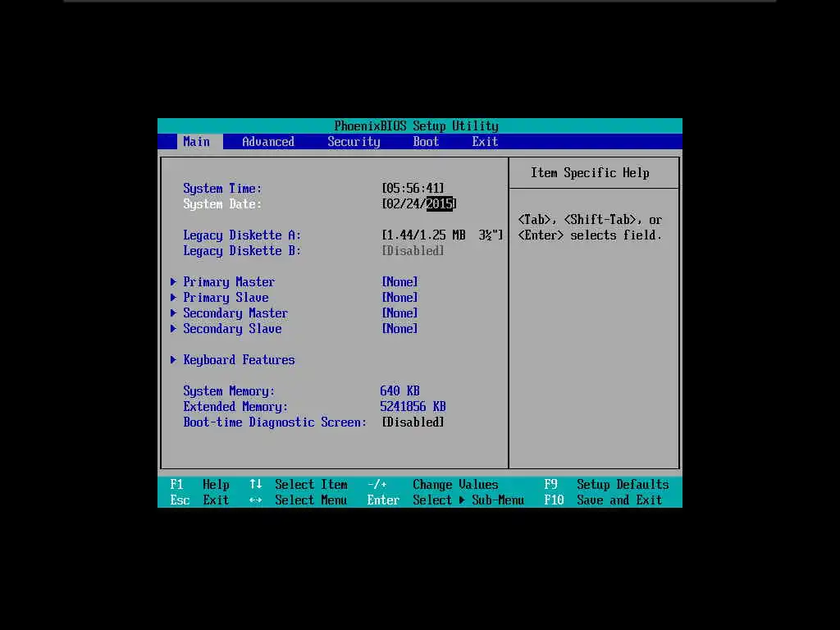The width and height of the screenshot is (840, 630).
Task: Expand the Secondary Slave arrow
Action: click(x=173, y=328)
